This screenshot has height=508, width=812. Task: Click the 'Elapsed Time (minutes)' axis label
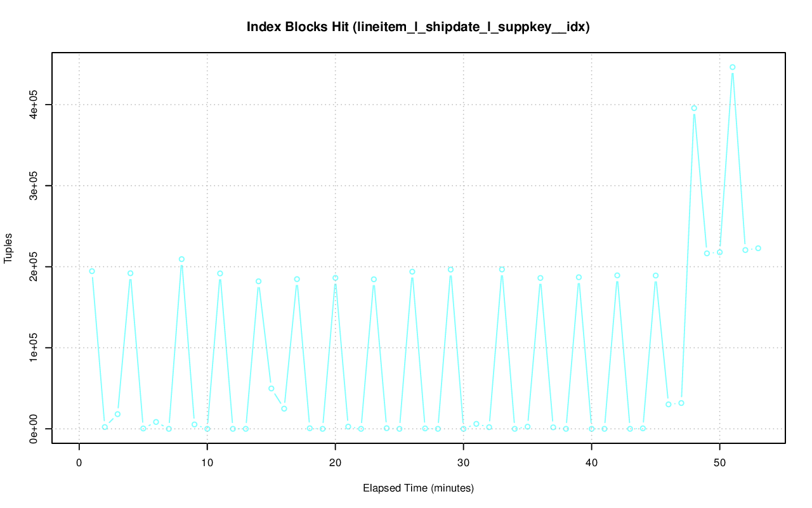[x=418, y=488]
